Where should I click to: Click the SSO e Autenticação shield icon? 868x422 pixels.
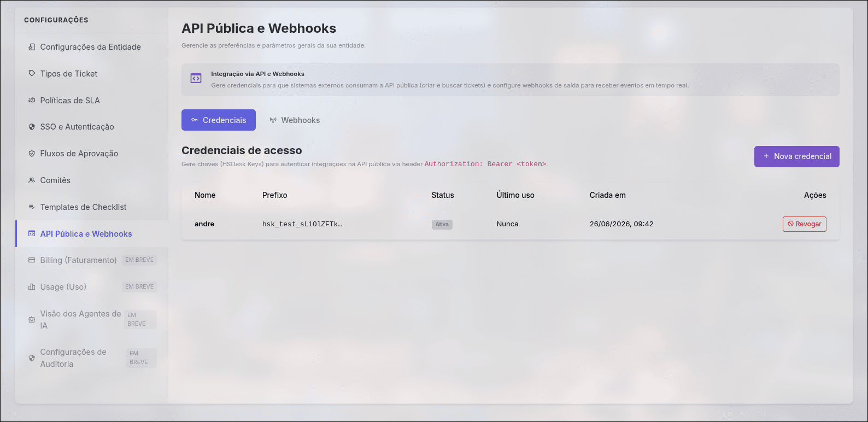[x=32, y=127]
